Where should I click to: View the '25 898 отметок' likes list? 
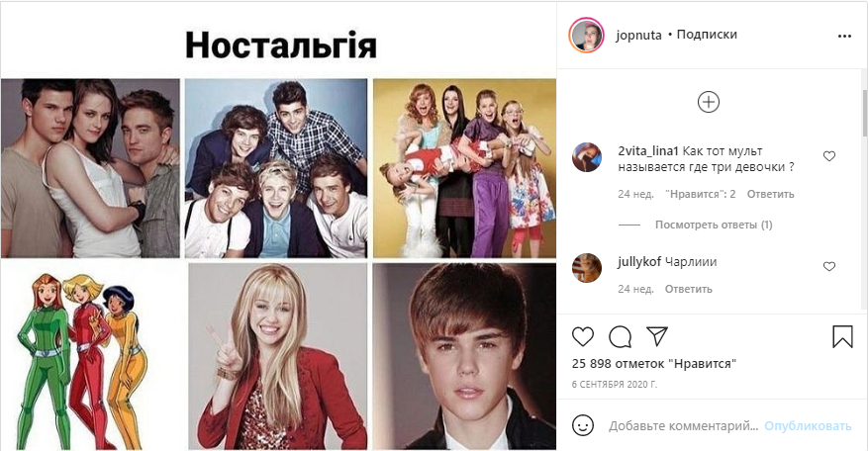point(654,364)
